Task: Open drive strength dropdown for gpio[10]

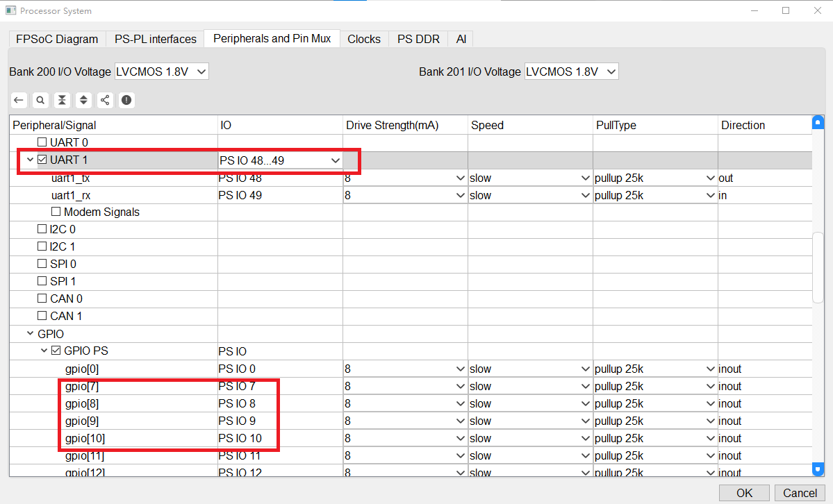Action: click(405, 439)
